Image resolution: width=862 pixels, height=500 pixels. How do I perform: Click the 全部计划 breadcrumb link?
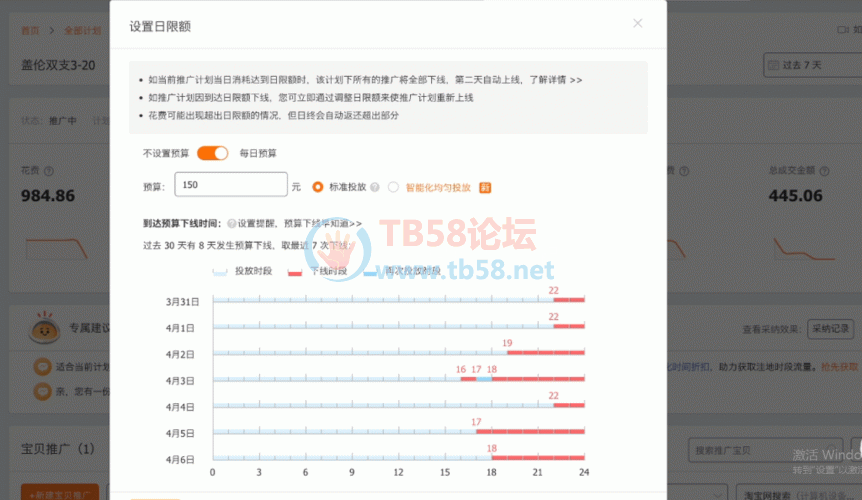81,31
